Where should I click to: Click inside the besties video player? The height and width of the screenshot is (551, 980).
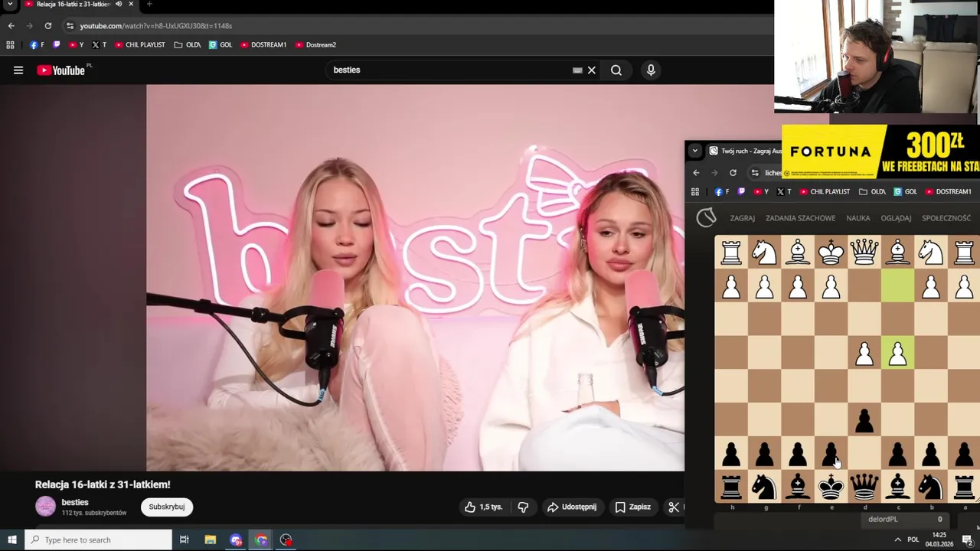click(x=415, y=278)
